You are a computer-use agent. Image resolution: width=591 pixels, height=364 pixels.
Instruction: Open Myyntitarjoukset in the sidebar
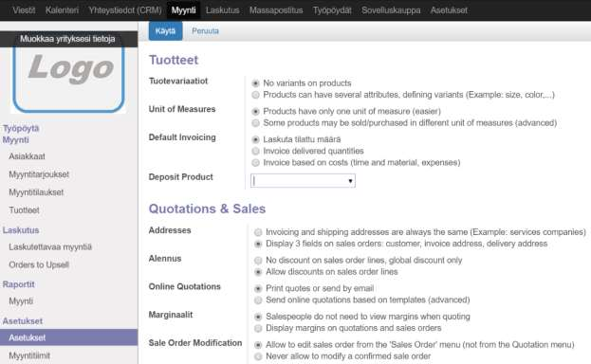39,174
